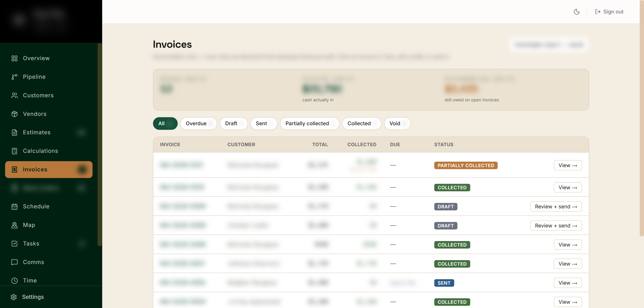The image size is (644, 308).
Task: View the second row Collected invoice
Action: click(568, 188)
